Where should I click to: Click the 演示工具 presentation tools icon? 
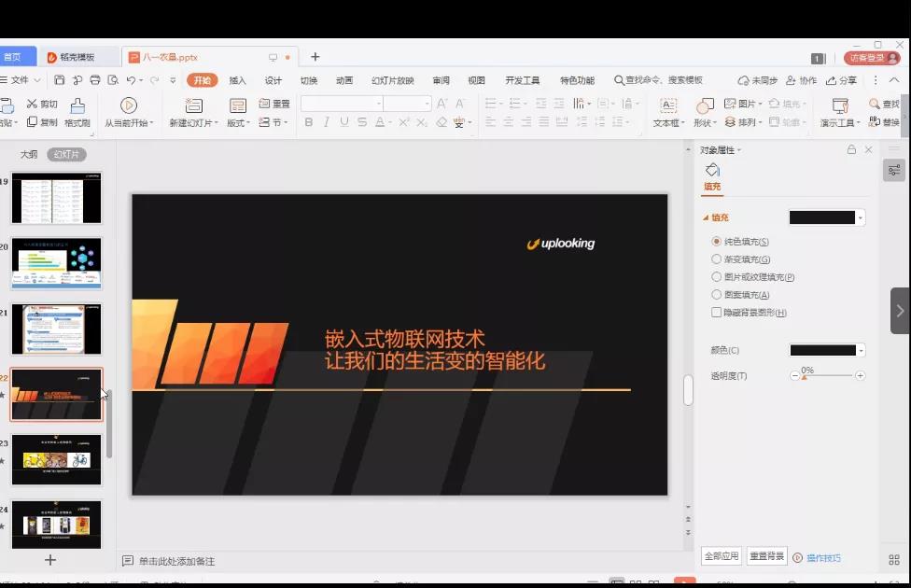[839, 105]
